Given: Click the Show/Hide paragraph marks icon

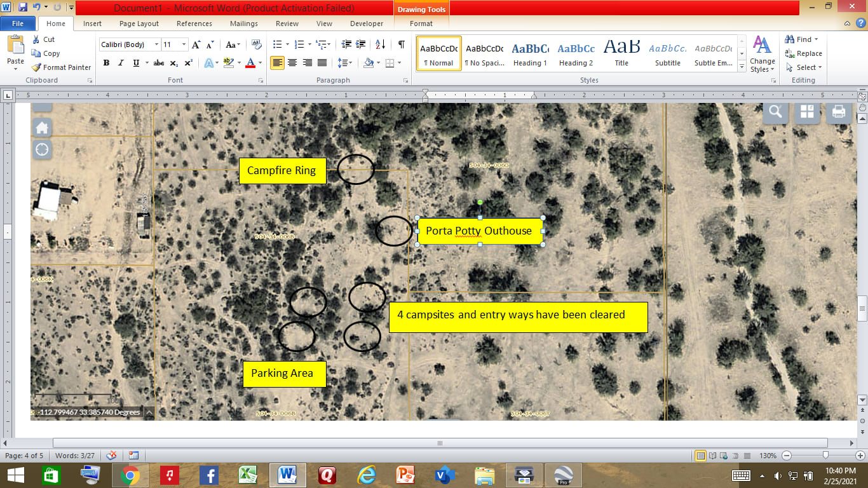Looking at the screenshot, I should click(401, 44).
